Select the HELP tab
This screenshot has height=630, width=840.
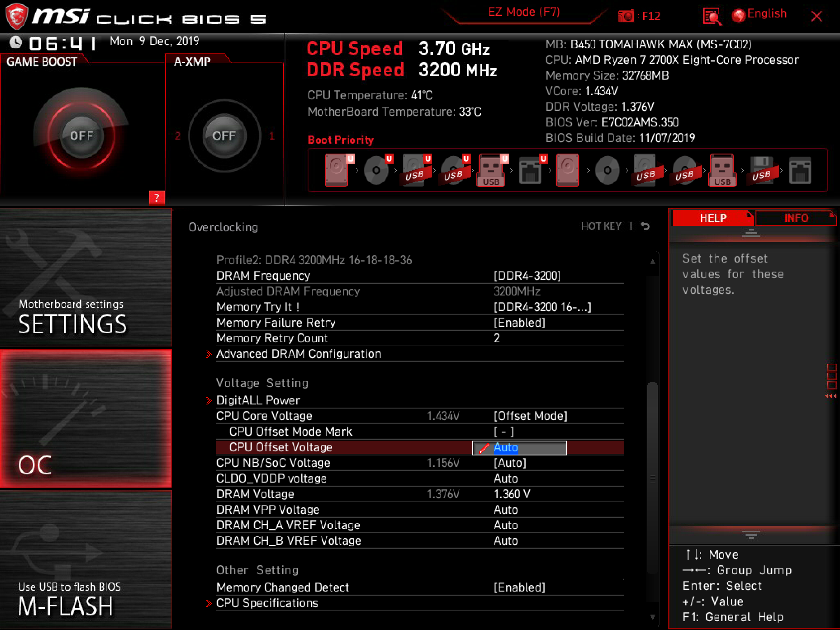coord(713,218)
